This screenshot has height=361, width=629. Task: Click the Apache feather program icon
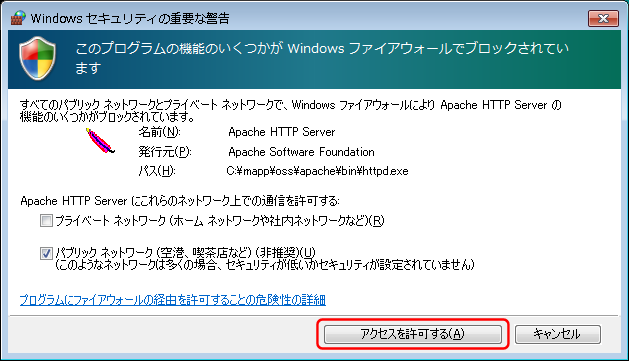point(100,141)
